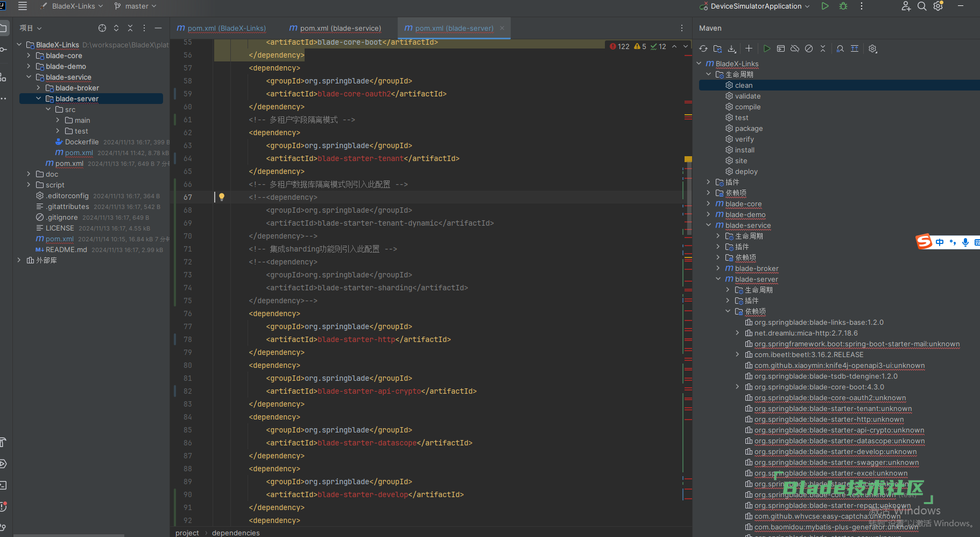Switch to pom.xml (BladeX-Links) tab
The image size is (980, 537).
point(221,28)
